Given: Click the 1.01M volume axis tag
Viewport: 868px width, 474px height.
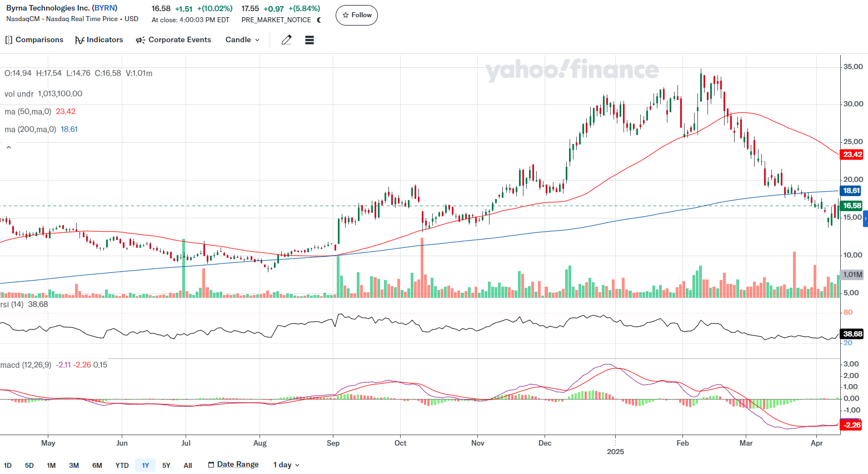Looking at the screenshot, I should click(852, 275).
